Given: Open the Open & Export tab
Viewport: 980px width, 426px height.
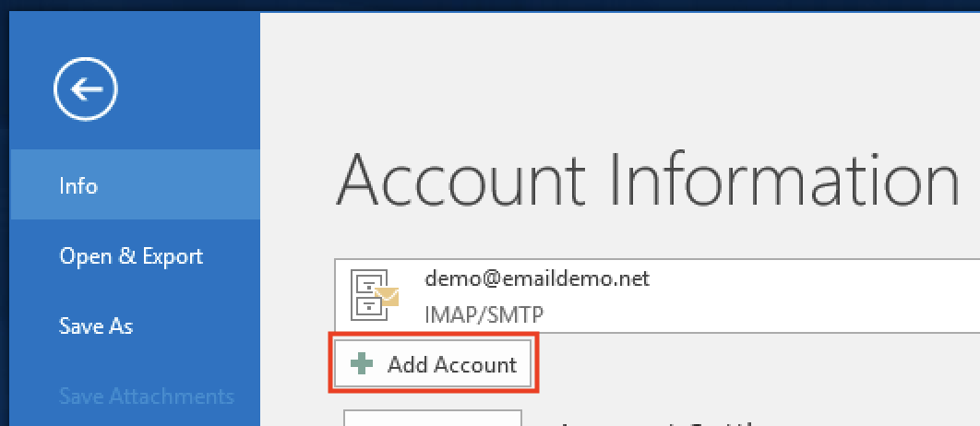Looking at the screenshot, I should (x=135, y=256).
